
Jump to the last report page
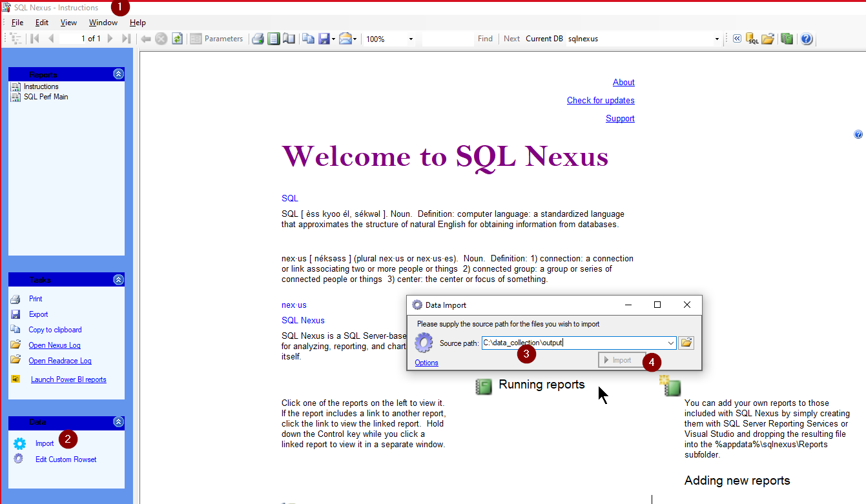coord(127,39)
